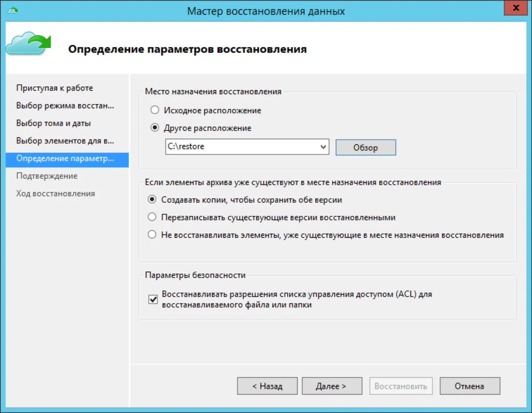Click the small cloud icon in title bar
532x413 pixels.
tap(13, 10)
